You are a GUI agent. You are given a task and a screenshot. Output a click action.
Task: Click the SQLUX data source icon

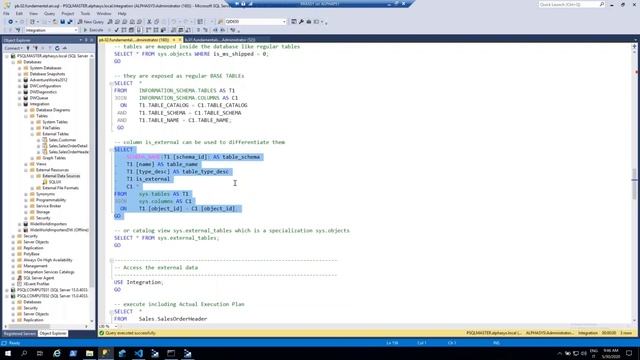click(x=45, y=182)
